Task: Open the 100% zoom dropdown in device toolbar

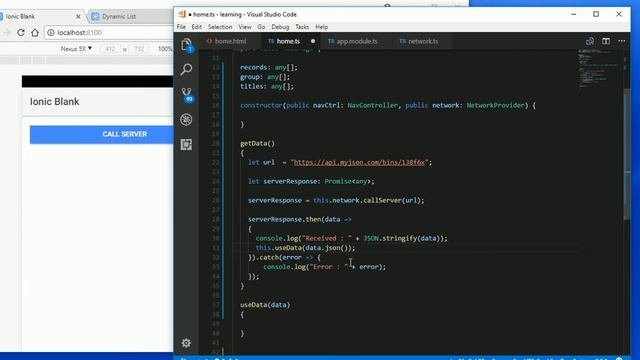Action: tap(165, 49)
